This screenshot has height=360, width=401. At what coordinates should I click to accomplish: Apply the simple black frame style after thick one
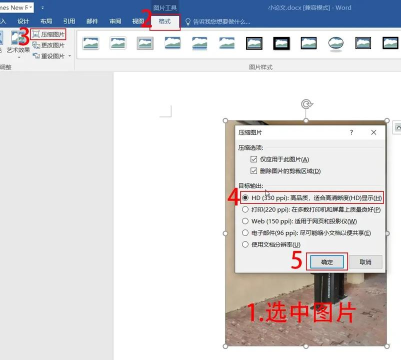click(x=309, y=43)
